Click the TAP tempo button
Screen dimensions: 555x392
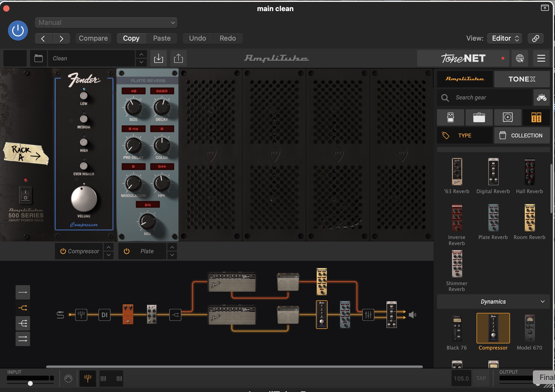click(x=481, y=378)
